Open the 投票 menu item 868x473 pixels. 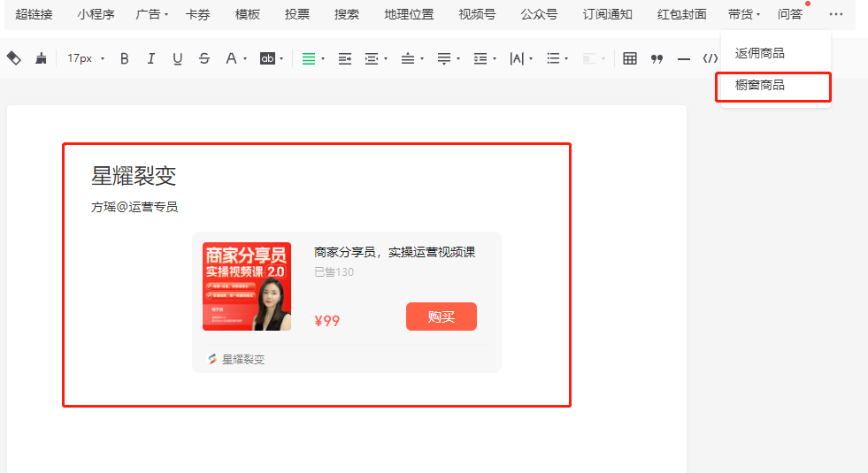click(297, 14)
